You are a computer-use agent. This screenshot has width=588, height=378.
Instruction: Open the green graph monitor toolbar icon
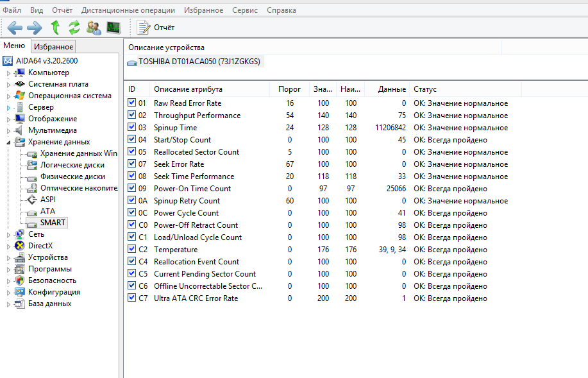pyautogui.click(x=113, y=28)
